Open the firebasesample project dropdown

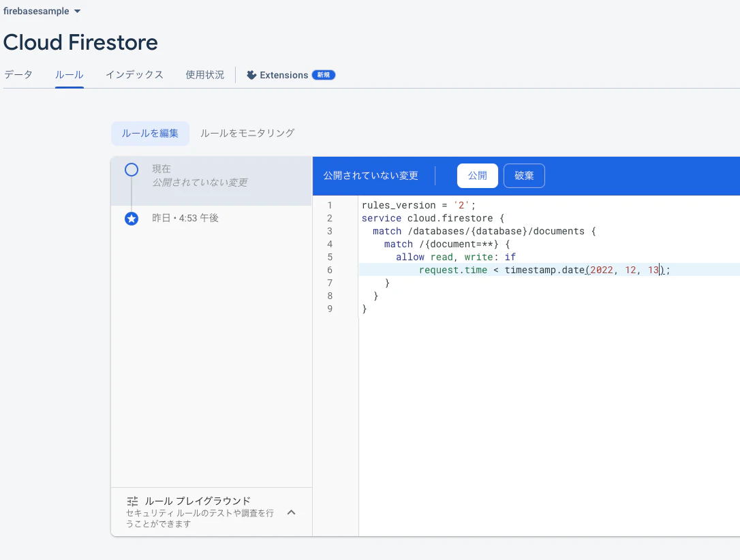point(42,11)
